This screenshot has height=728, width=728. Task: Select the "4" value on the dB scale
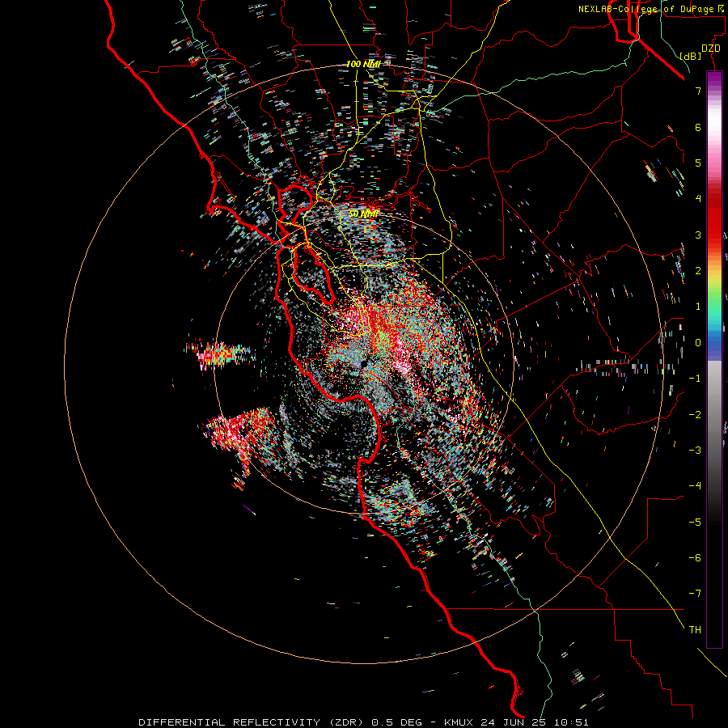pos(698,199)
